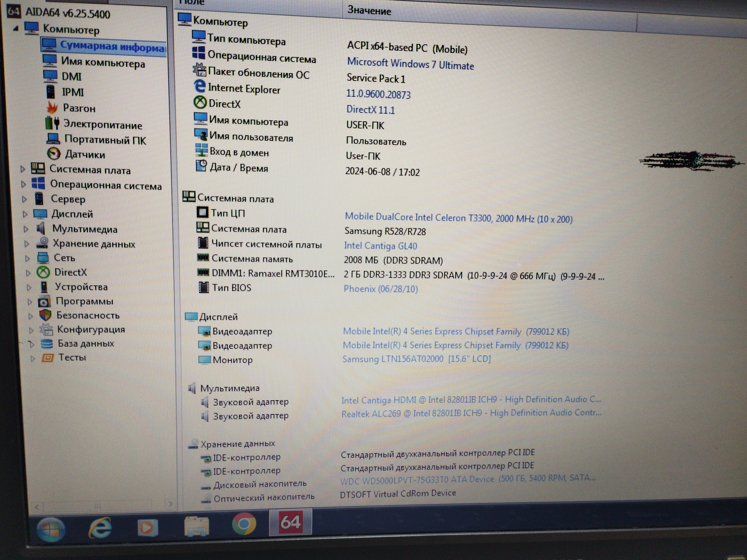The height and width of the screenshot is (560, 747).
Task: Open the Realtek ALC269 audio adapter link
Action: pyautogui.click(x=471, y=413)
